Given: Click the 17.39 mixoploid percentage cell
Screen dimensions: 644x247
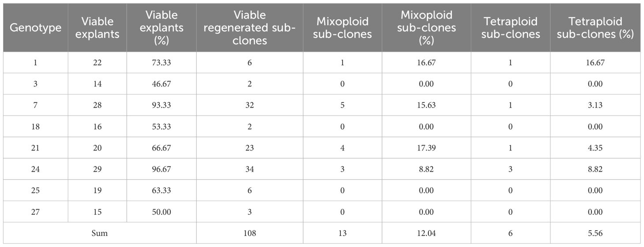Looking at the screenshot, I should [427, 148].
